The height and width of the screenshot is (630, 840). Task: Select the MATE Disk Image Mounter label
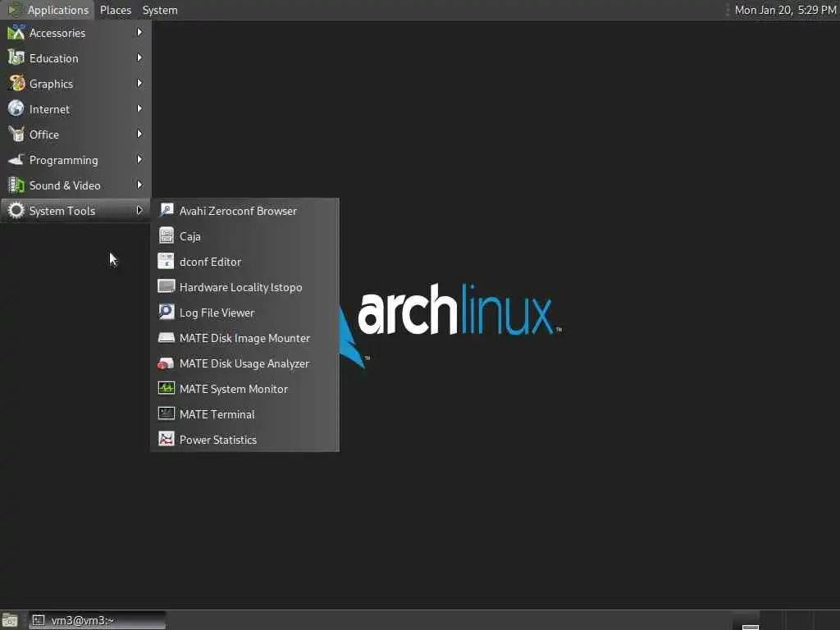click(x=244, y=339)
